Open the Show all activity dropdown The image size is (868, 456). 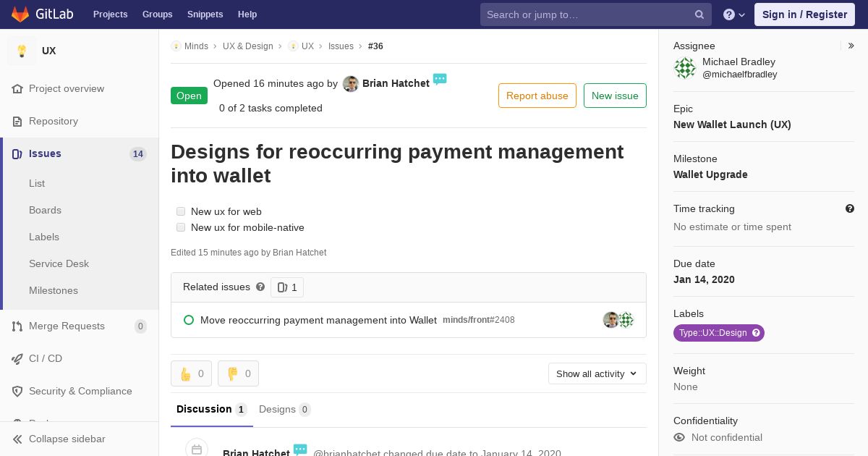[597, 373]
